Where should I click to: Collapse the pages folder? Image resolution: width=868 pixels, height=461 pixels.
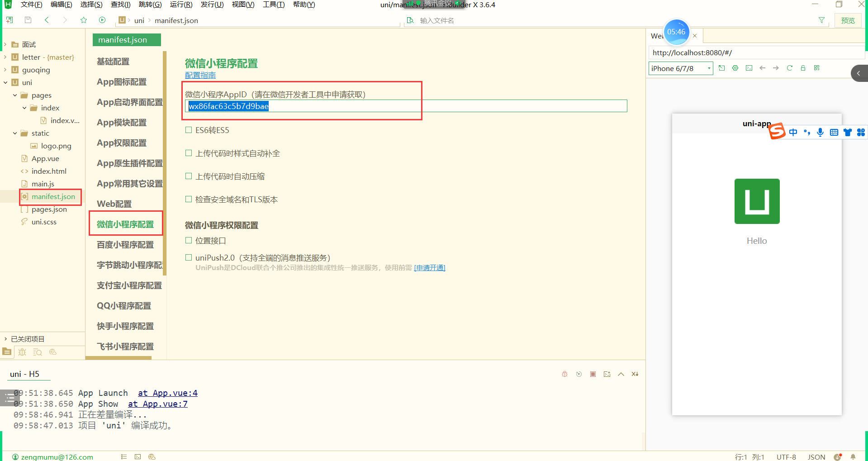pyautogui.click(x=15, y=95)
